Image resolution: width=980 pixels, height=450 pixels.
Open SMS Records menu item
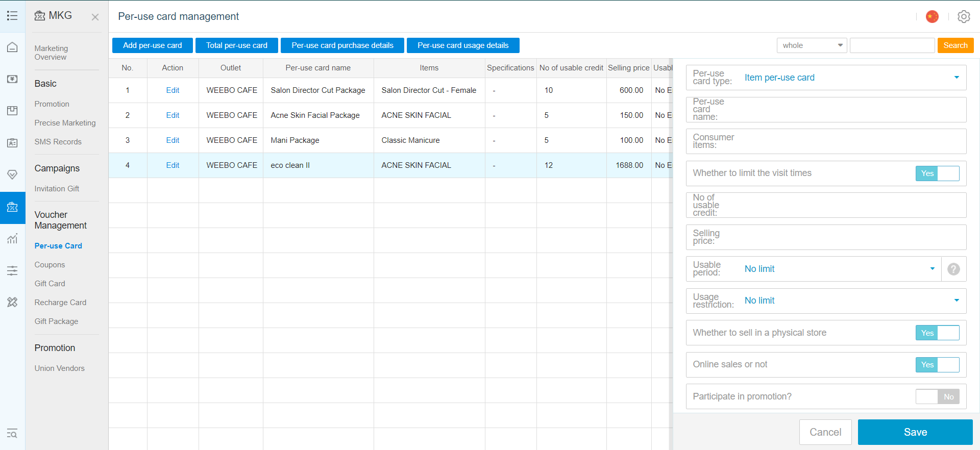[58, 142]
